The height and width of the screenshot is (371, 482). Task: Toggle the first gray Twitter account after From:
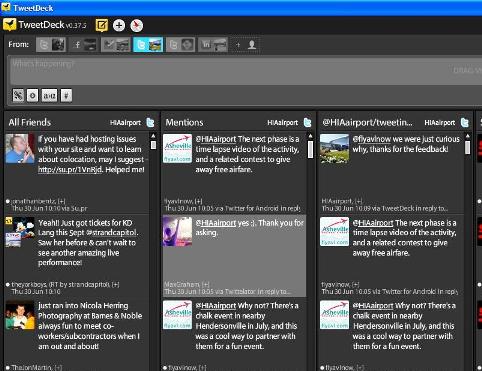point(51,45)
